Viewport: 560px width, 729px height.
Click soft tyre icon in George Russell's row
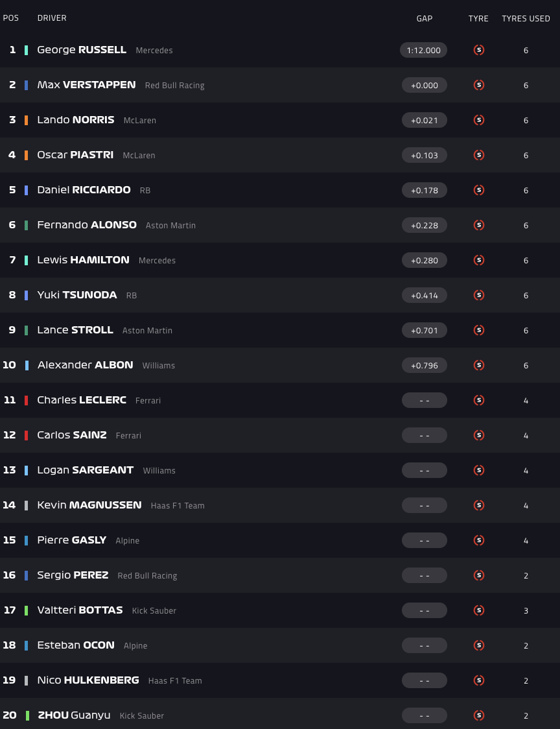pos(479,50)
